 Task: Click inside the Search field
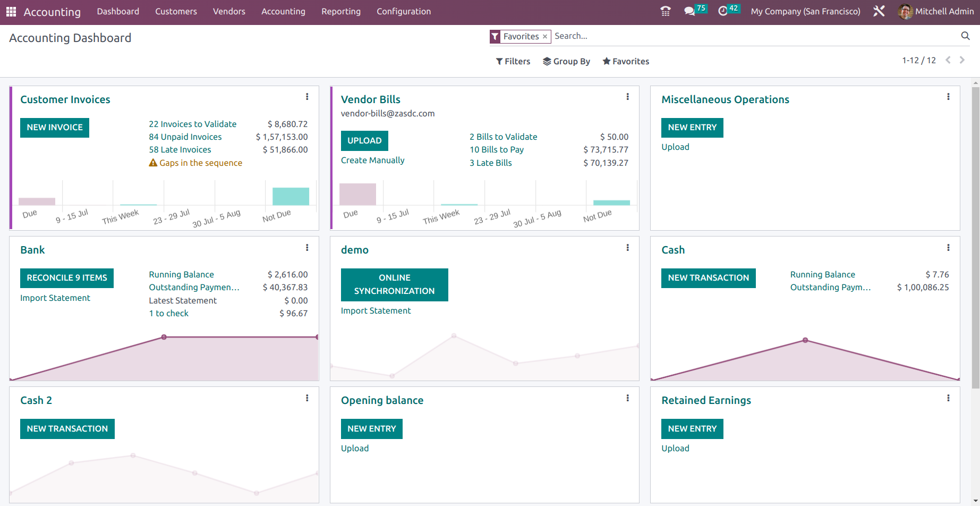click(x=637, y=36)
